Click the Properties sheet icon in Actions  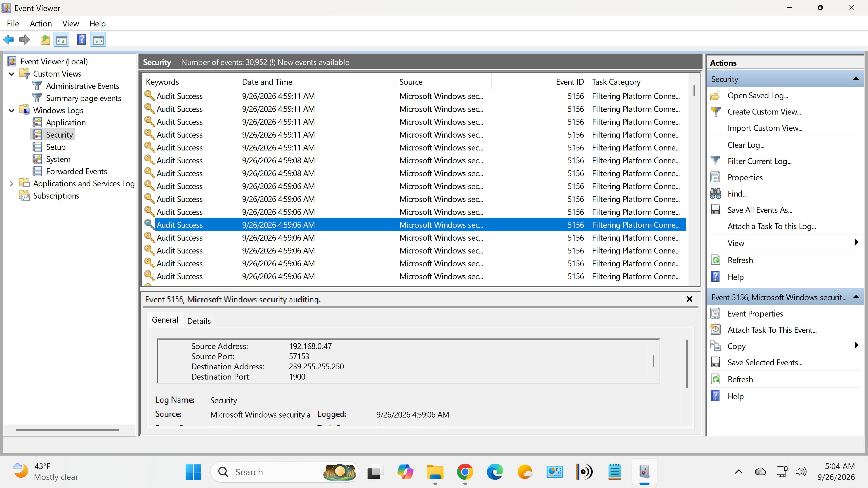click(715, 177)
